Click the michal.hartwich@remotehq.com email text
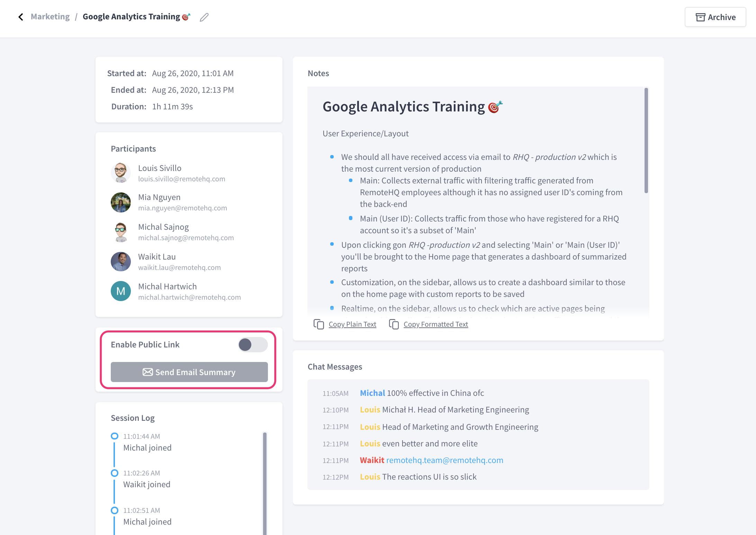 (190, 297)
